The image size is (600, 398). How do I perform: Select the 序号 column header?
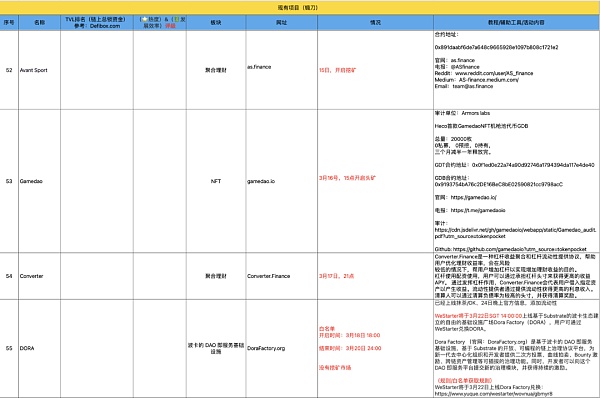click(9, 23)
